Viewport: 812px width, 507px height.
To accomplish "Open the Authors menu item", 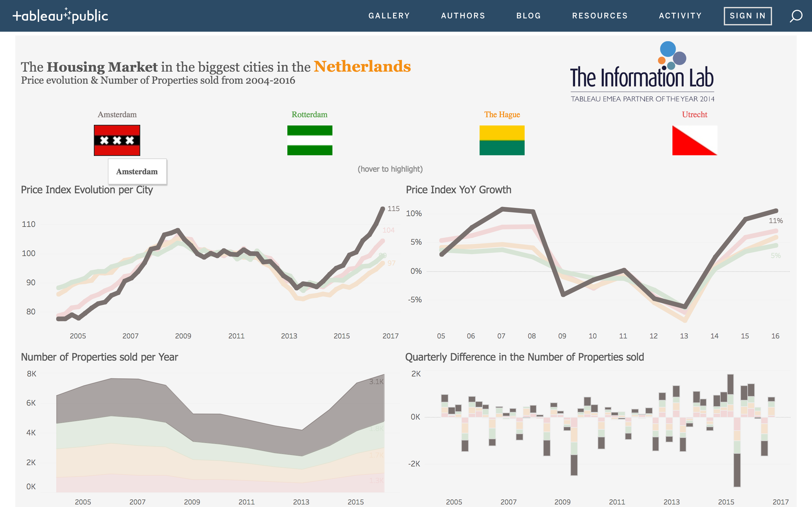I will click(x=463, y=16).
